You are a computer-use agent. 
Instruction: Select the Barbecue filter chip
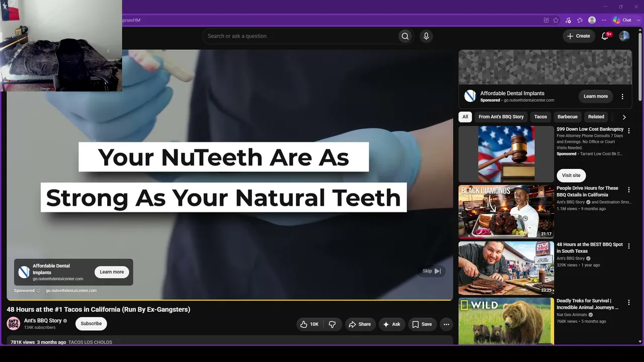568,117
